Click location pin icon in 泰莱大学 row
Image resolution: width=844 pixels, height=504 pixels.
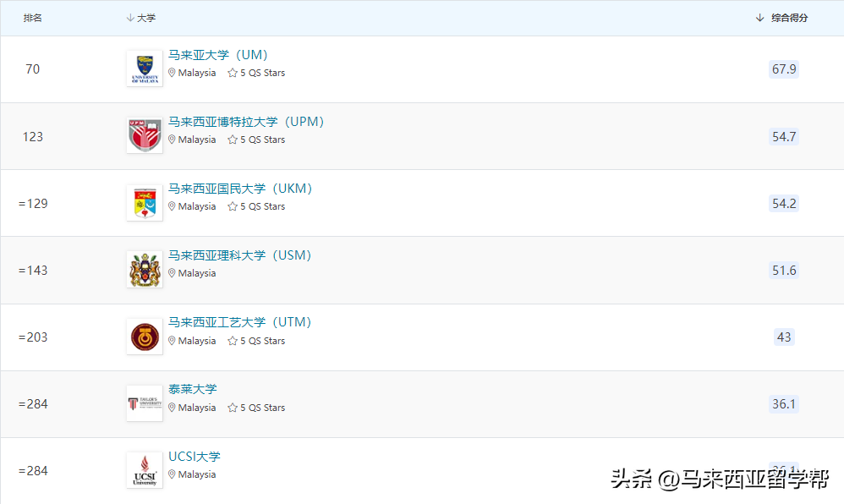[x=172, y=408]
